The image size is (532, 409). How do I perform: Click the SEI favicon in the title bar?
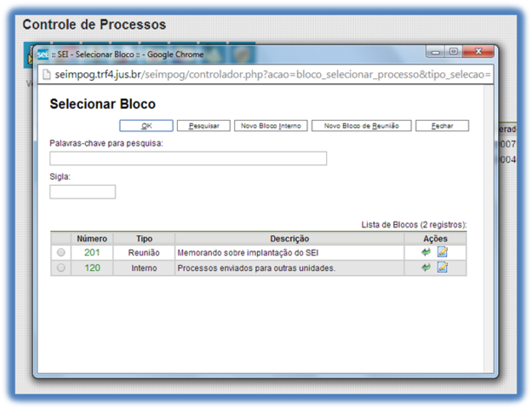[x=43, y=55]
